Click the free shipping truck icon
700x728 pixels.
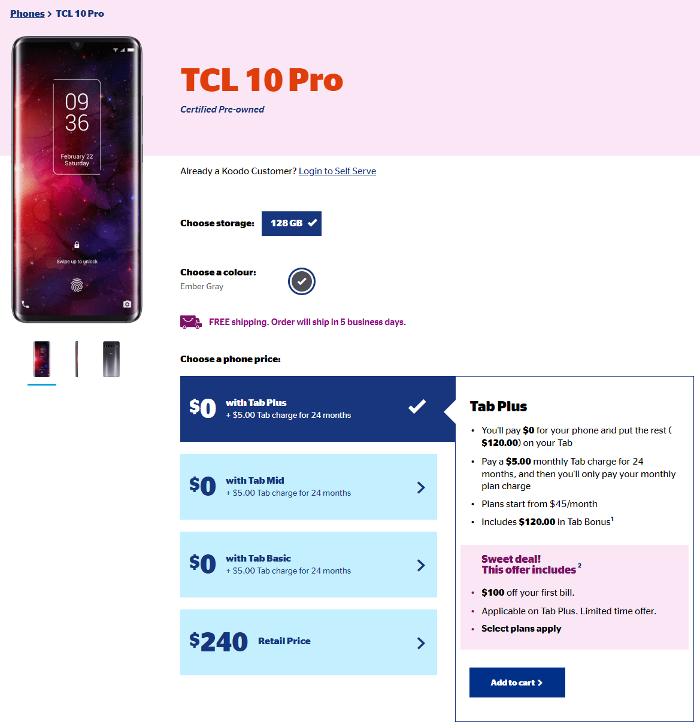pyautogui.click(x=191, y=322)
